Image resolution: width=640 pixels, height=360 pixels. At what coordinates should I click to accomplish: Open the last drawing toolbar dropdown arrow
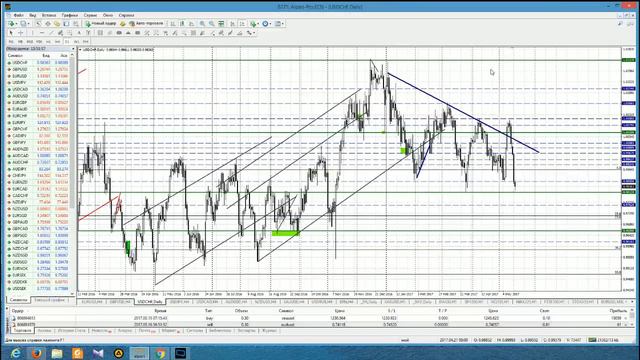click(254, 33)
